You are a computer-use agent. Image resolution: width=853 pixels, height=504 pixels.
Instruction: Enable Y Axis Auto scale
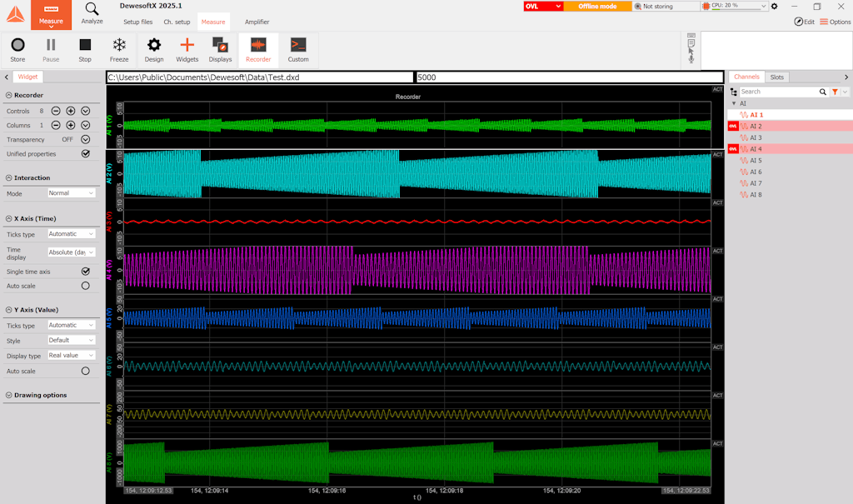[x=86, y=372]
